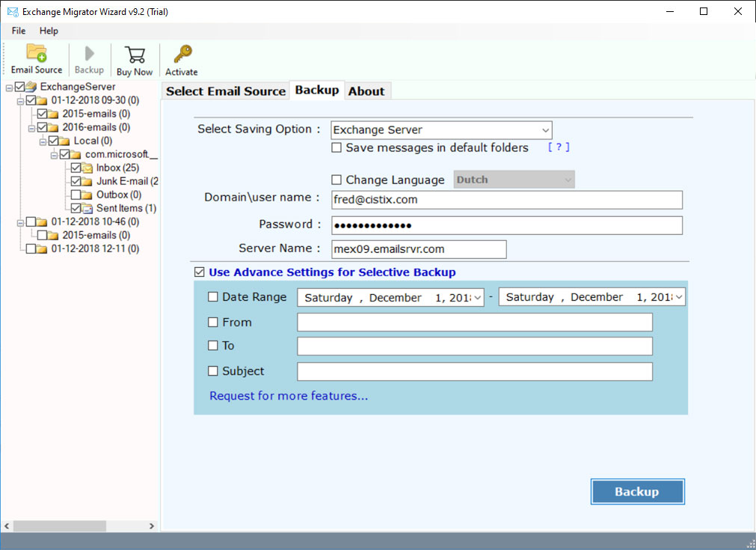The width and height of the screenshot is (756, 550).
Task: Enable the Change Language checkbox
Action: [x=336, y=180]
